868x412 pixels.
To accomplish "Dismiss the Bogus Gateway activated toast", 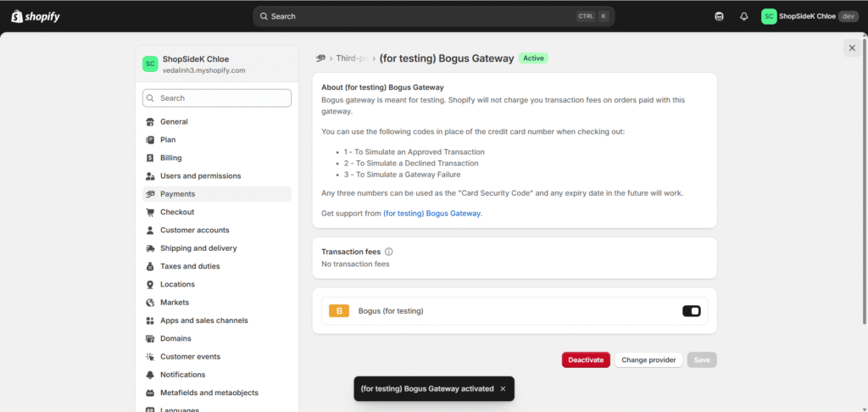I will (503, 388).
